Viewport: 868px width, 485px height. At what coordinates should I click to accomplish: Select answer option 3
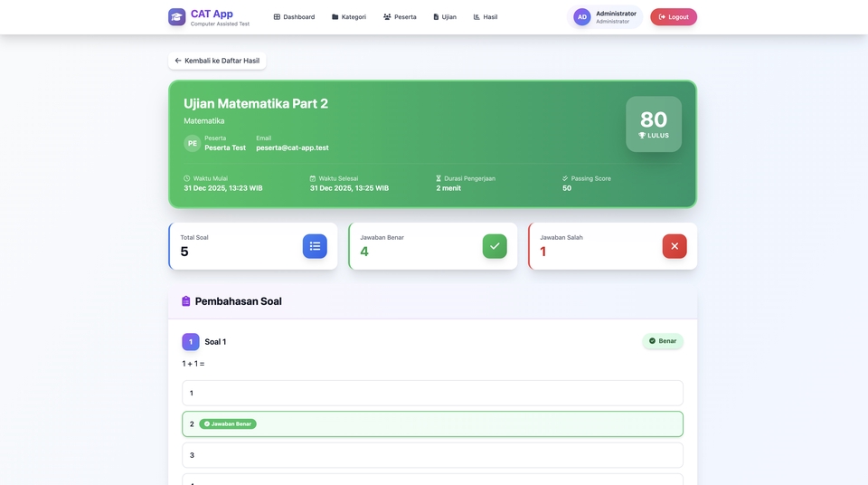432,455
